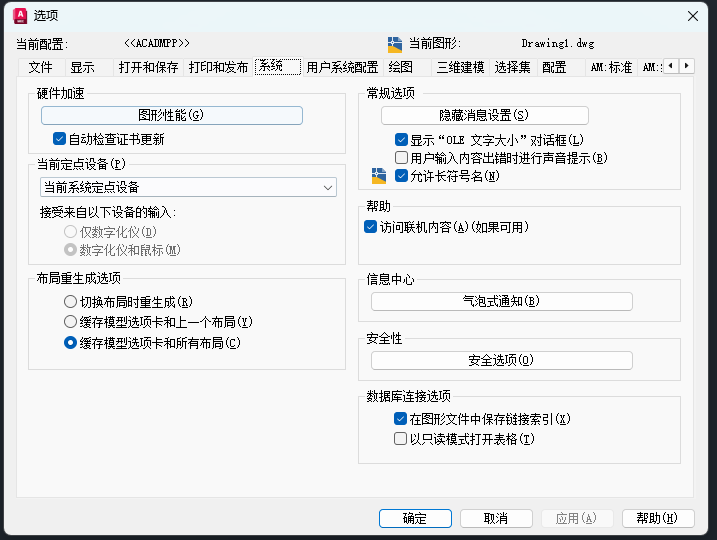Open the 打印和发布 tab
The height and width of the screenshot is (540, 717).
pos(218,67)
